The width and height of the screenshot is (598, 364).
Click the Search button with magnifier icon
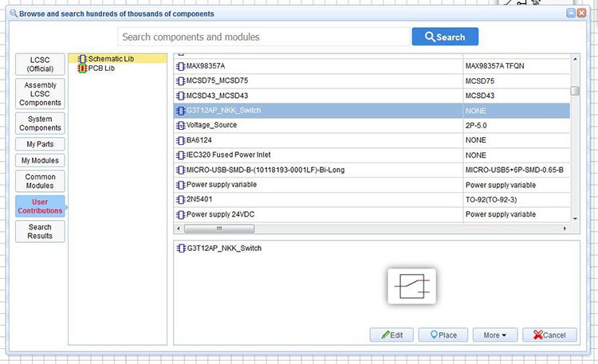[444, 37]
